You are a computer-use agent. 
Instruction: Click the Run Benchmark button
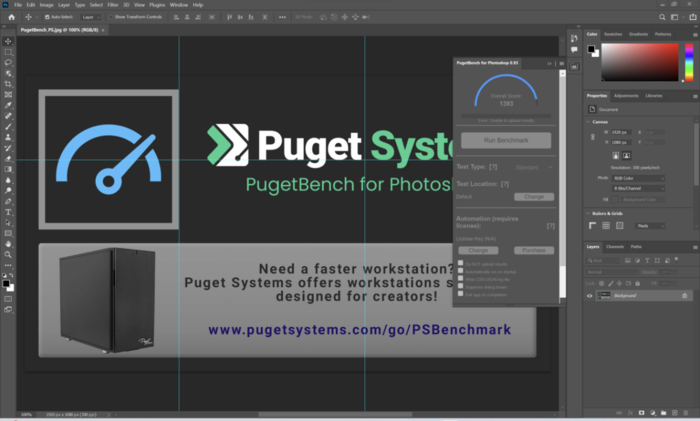[x=506, y=140]
